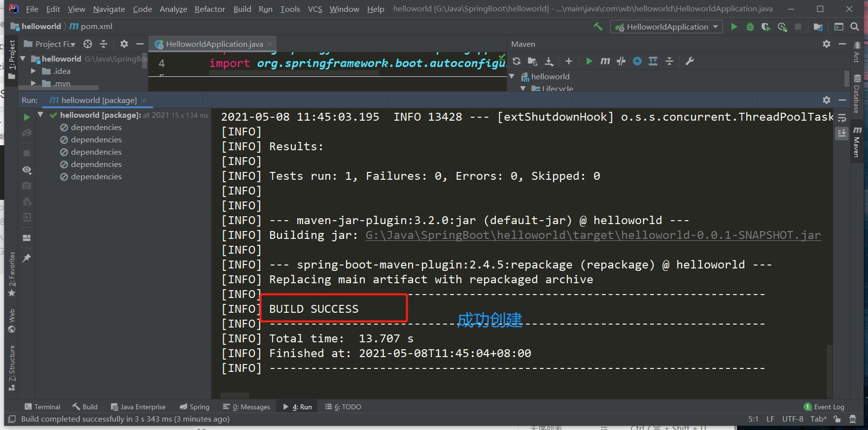Open the Build tool window button
868x430 pixels.
(85, 407)
